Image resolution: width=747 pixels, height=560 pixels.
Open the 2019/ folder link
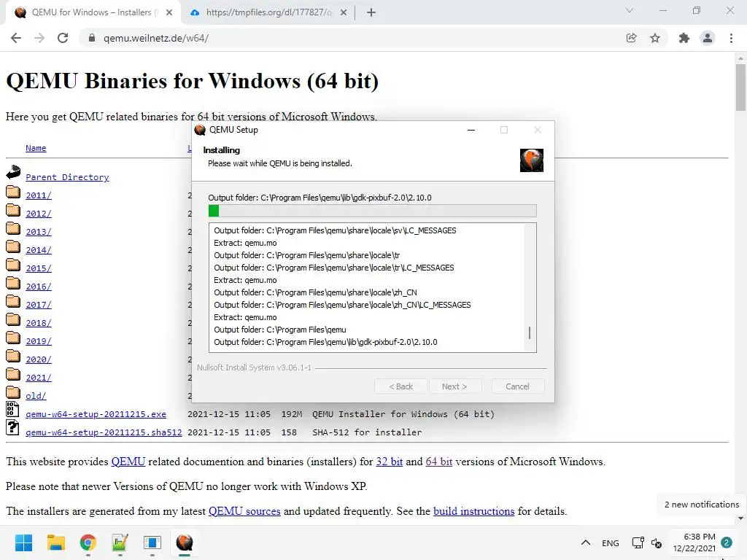tap(39, 341)
